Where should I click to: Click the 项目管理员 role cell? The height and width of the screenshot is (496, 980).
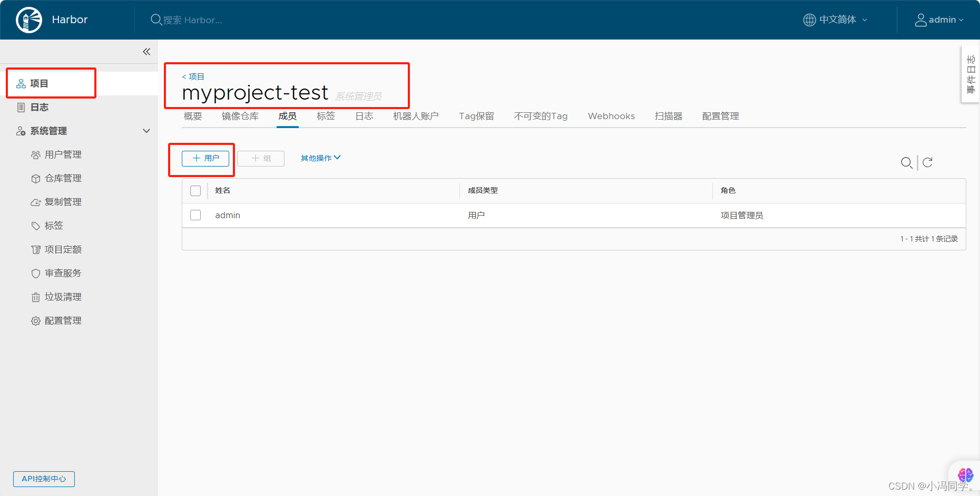click(x=742, y=215)
